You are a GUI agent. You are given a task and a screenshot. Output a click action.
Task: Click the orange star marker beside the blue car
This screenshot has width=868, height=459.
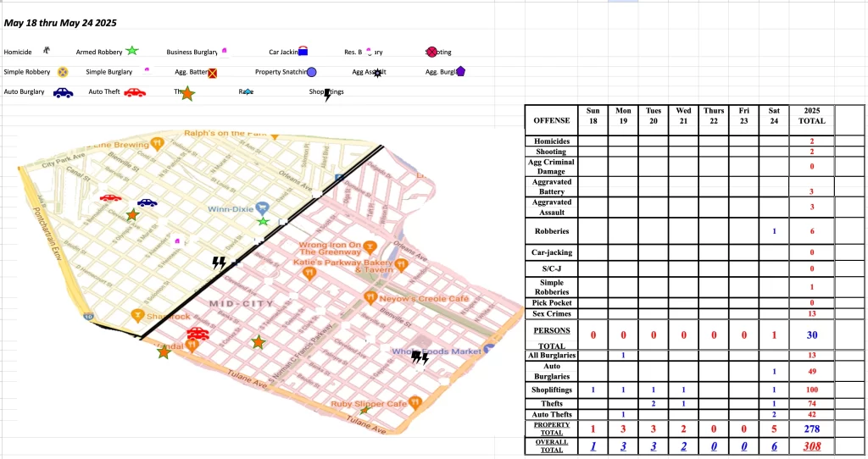(132, 214)
